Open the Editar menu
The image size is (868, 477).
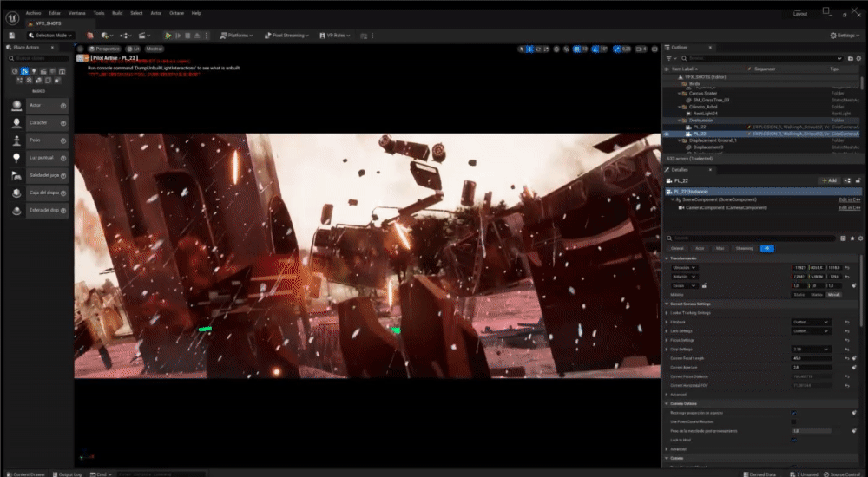(55, 13)
